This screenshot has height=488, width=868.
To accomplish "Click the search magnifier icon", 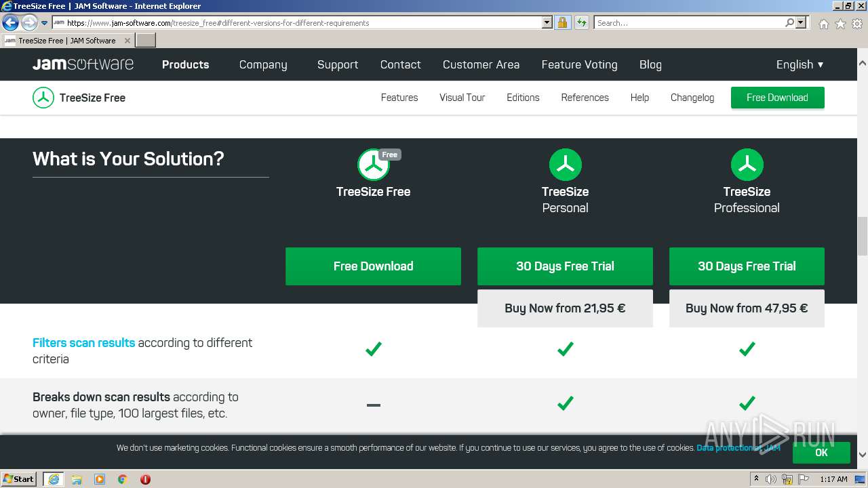I will coord(789,22).
